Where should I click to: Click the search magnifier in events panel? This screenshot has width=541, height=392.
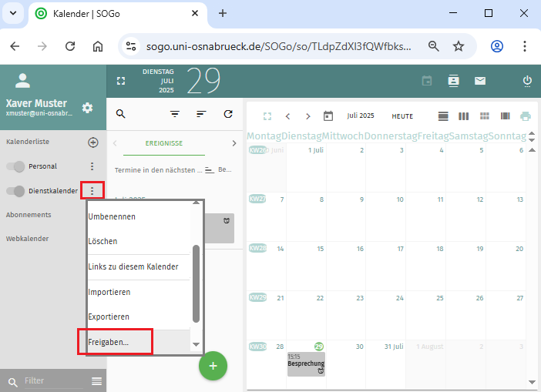(121, 114)
